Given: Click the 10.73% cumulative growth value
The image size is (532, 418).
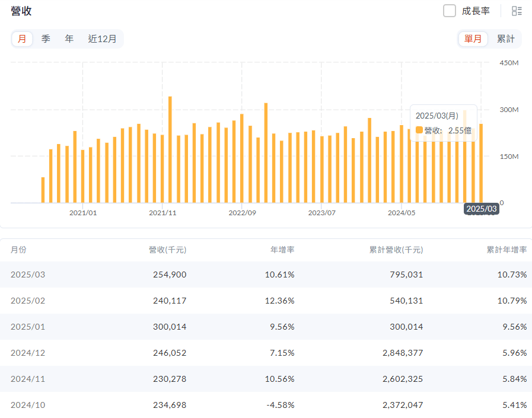Looking at the screenshot, I should point(512,275).
